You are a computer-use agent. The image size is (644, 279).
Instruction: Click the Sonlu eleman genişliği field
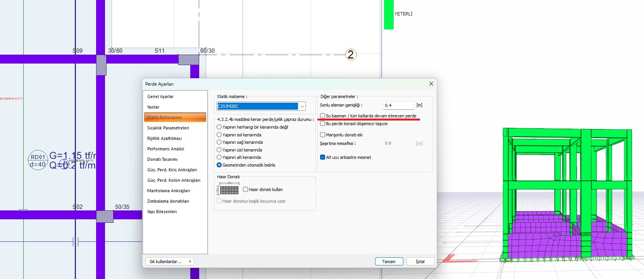(x=398, y=105)
